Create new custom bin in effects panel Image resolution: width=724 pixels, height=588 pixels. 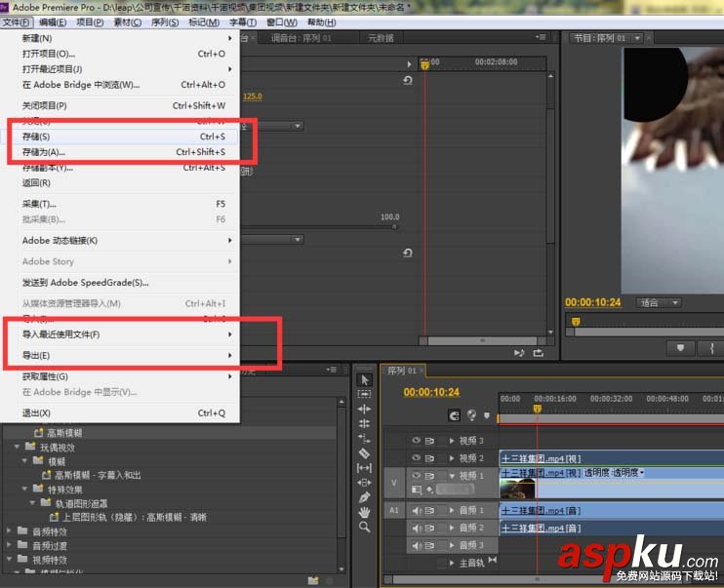(x=313, y=580)
